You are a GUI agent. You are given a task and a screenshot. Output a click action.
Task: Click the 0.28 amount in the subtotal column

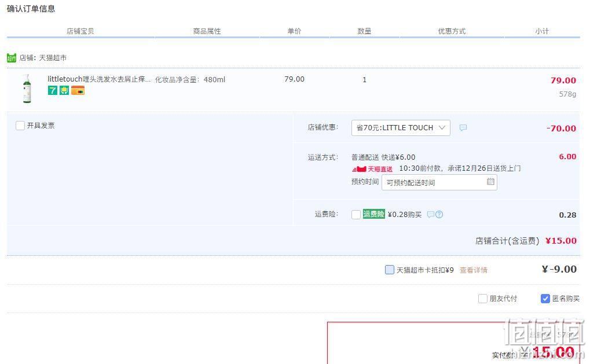click(567, 215)
